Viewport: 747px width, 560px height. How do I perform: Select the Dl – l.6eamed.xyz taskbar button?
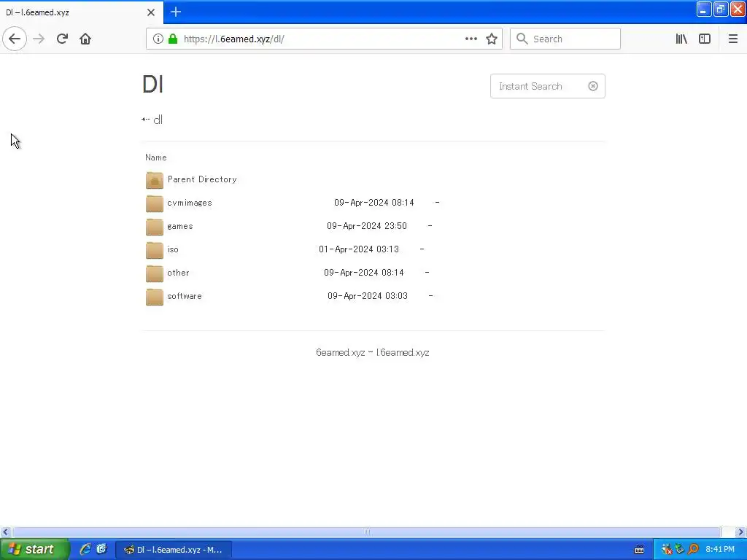click(174, 550)
